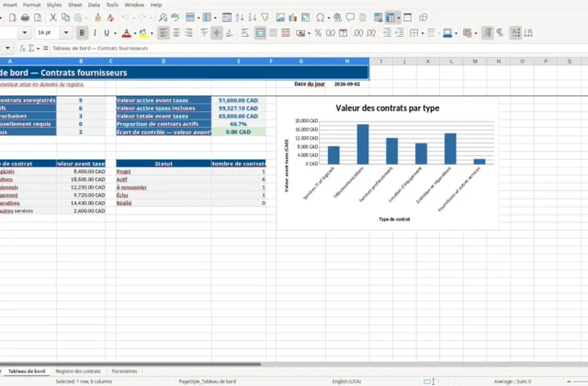Click the Increase Indent icon
This screenshot has height=386, width=588.
387,33
